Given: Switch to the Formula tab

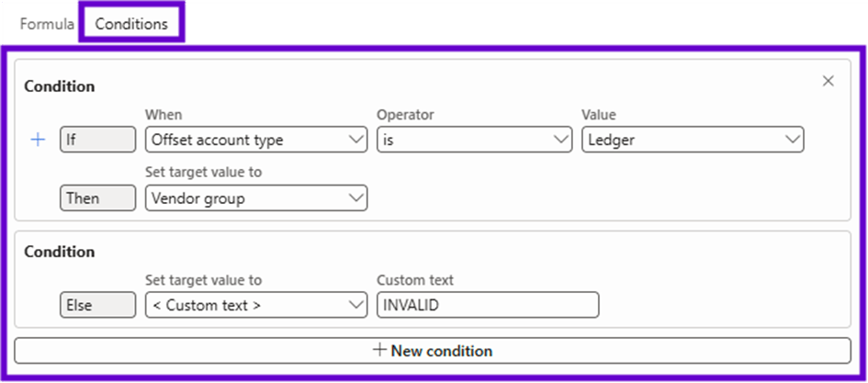Looking at the screenshot, I should [x=47, y=24].
